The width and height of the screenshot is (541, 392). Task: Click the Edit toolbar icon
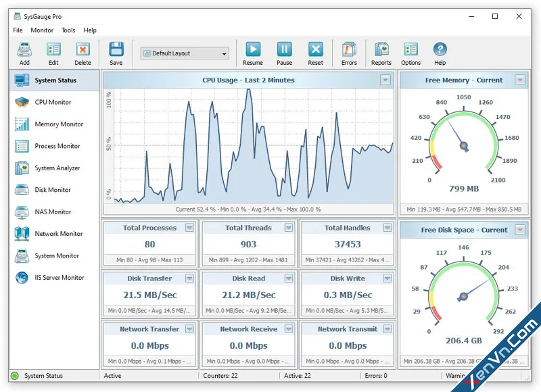53,50
